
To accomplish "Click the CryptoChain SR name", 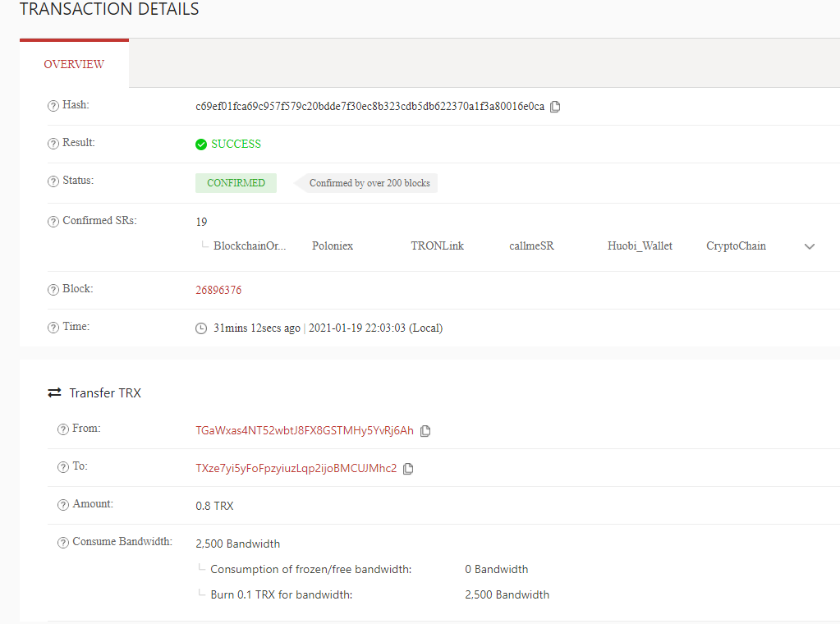I will tap(736, 245).
